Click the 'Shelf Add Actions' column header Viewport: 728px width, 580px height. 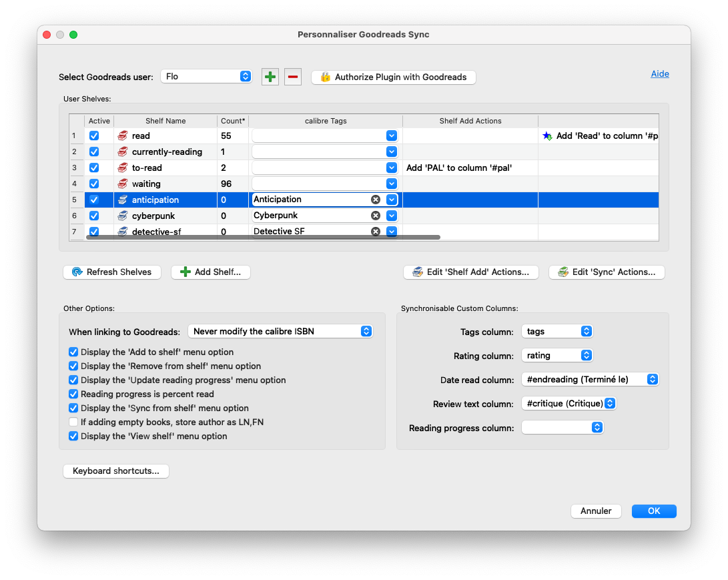tap(470, 121)
